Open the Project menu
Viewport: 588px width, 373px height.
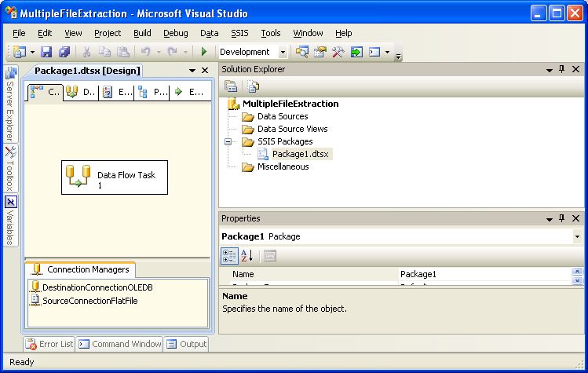point(108,33)
